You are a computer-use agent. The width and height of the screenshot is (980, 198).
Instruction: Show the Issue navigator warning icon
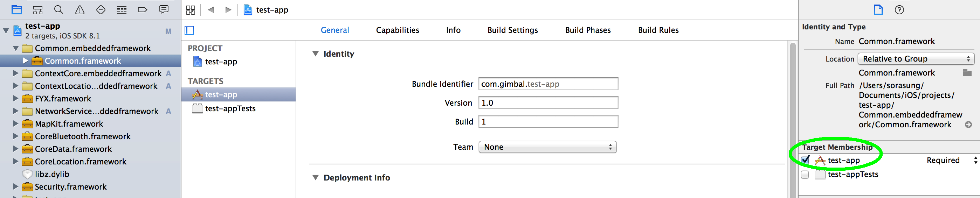[x=80, y=9]
